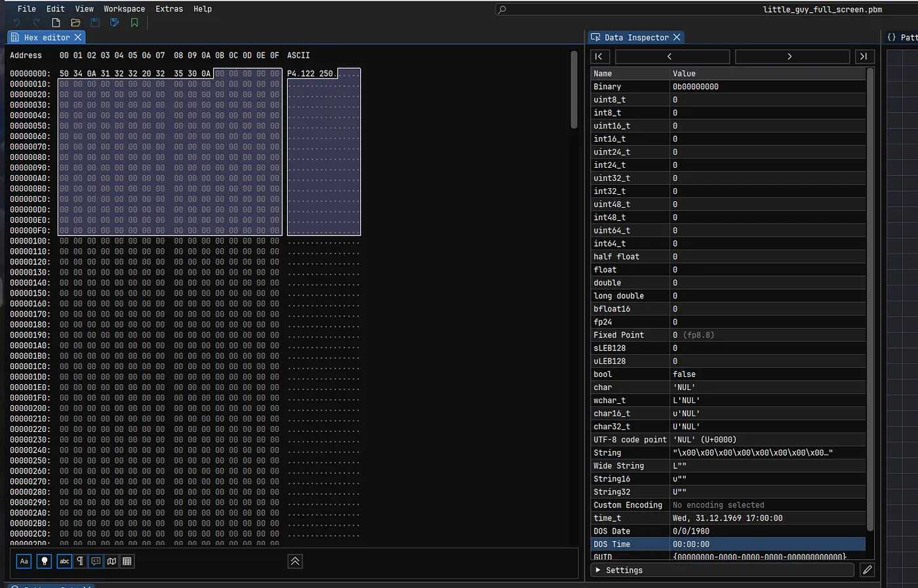The width and height of the screenshot is (918, 588).
Task: Select the Wide String row in inspector
Action: 728,466
